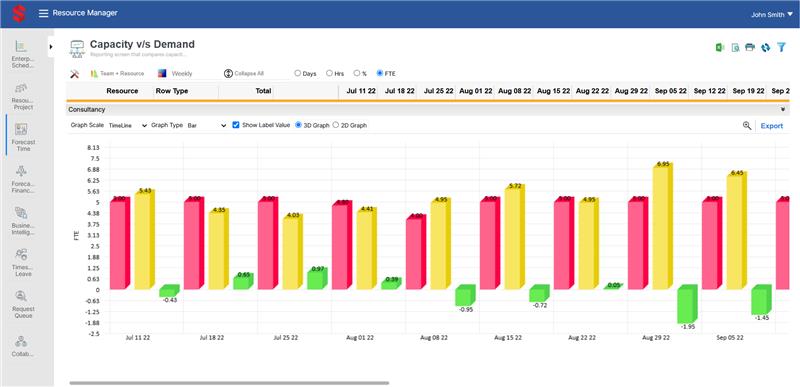The height and width of the screenshot is (387, 800).
Task: Select the % unit radio button
Action: 357,73
